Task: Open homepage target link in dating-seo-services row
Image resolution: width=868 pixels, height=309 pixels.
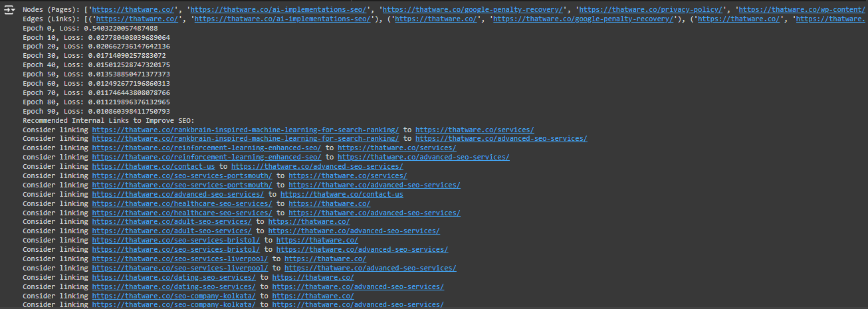Action: click(x=313, y=277)
